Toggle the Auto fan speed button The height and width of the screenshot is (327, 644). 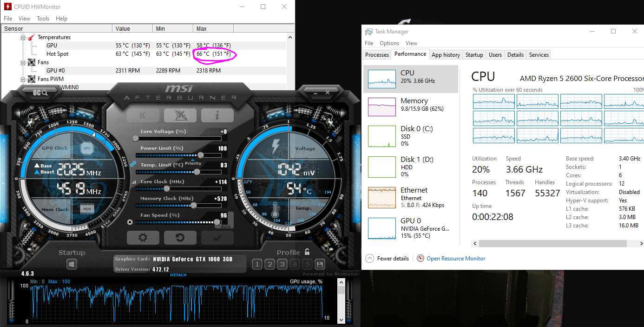point(225,227)
